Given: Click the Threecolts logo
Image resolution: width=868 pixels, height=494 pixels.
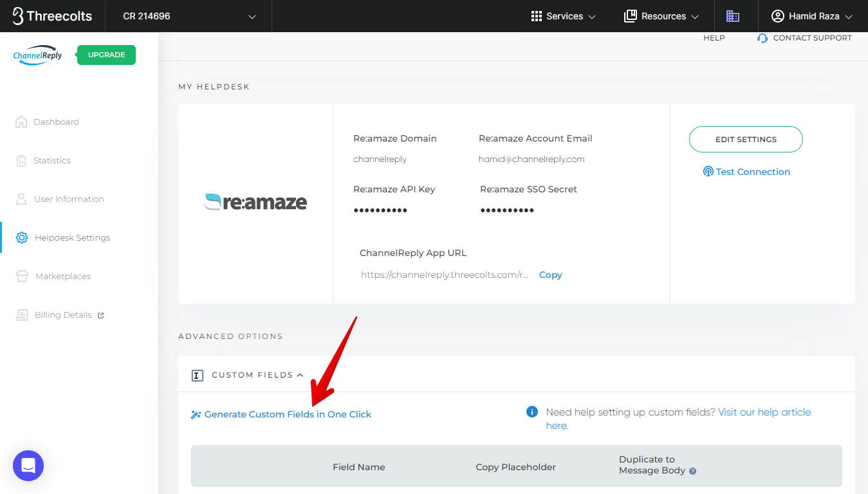Looking at the screenshot, I should coord(52,16).
